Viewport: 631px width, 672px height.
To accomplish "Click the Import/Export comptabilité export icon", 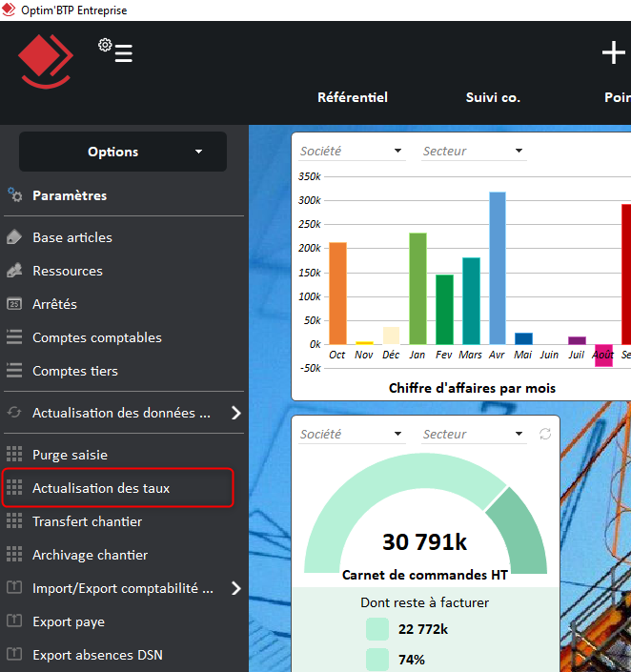I will (14, 587).
